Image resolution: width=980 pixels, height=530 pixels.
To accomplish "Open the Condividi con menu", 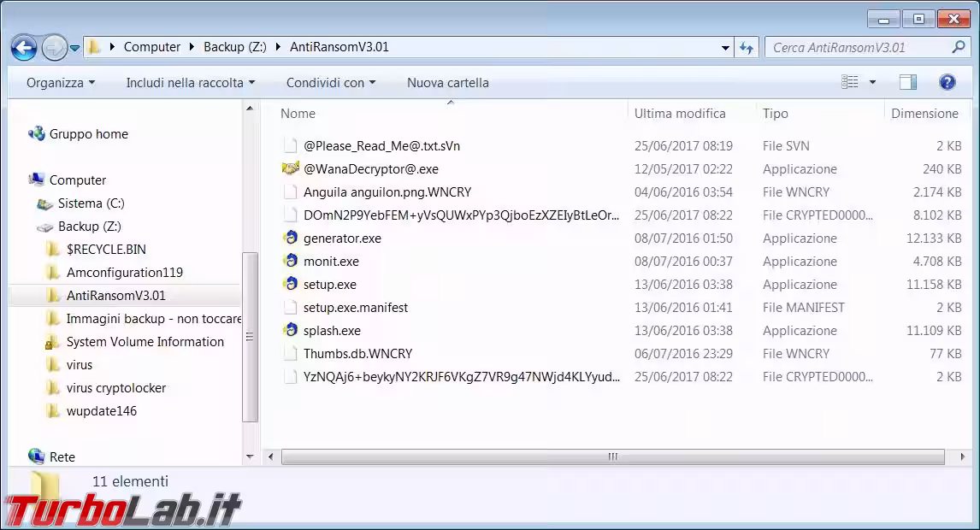I will click(x=330, y=83).
